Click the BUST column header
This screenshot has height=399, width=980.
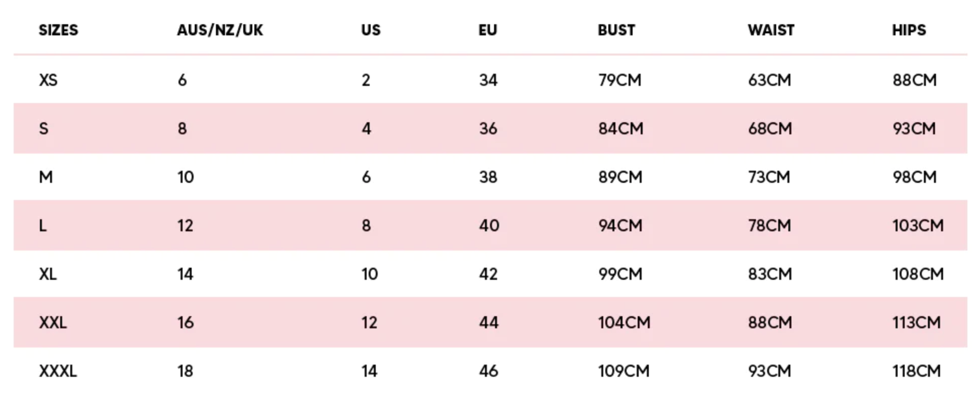616,30
